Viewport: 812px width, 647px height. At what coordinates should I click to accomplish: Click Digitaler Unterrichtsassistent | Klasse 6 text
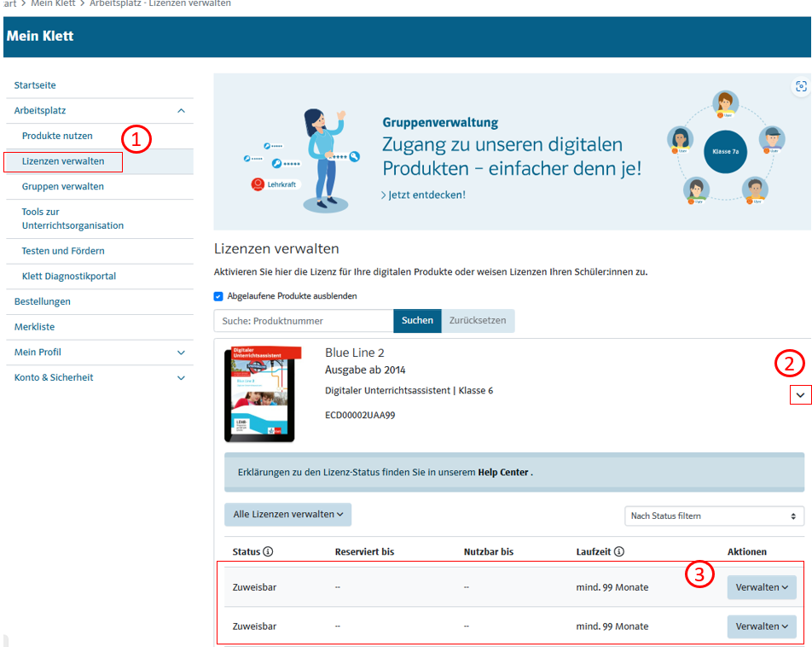pos(409,390)
